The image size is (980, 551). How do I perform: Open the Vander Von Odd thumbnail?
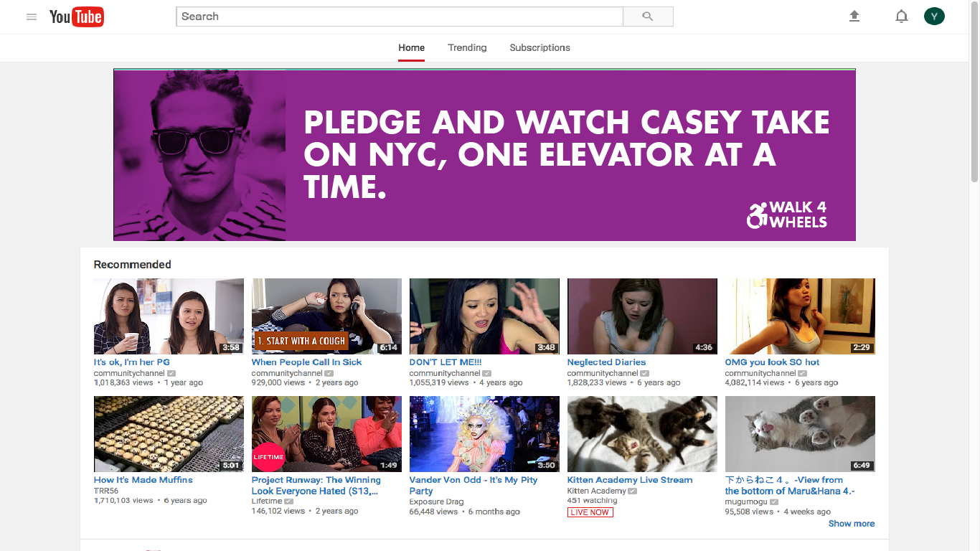coord(484,434)
